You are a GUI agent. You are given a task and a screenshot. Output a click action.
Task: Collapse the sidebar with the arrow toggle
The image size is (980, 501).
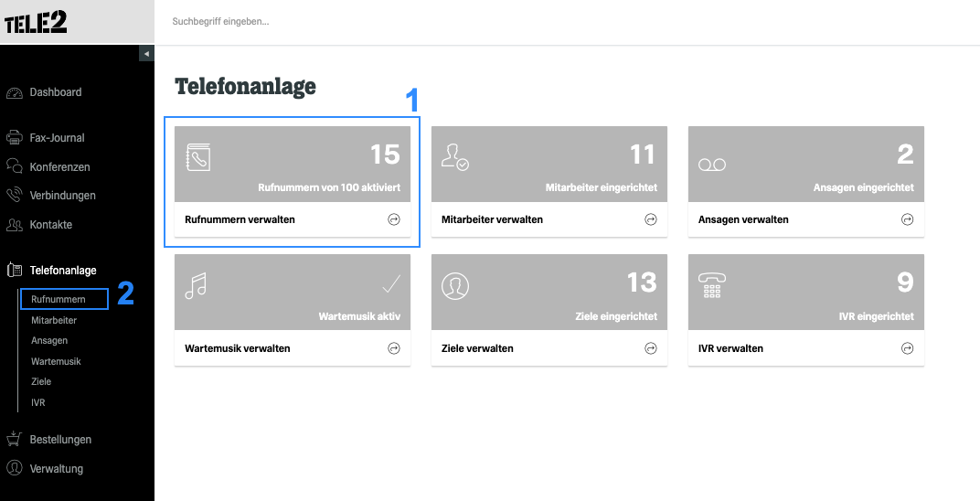coord(146,54)
